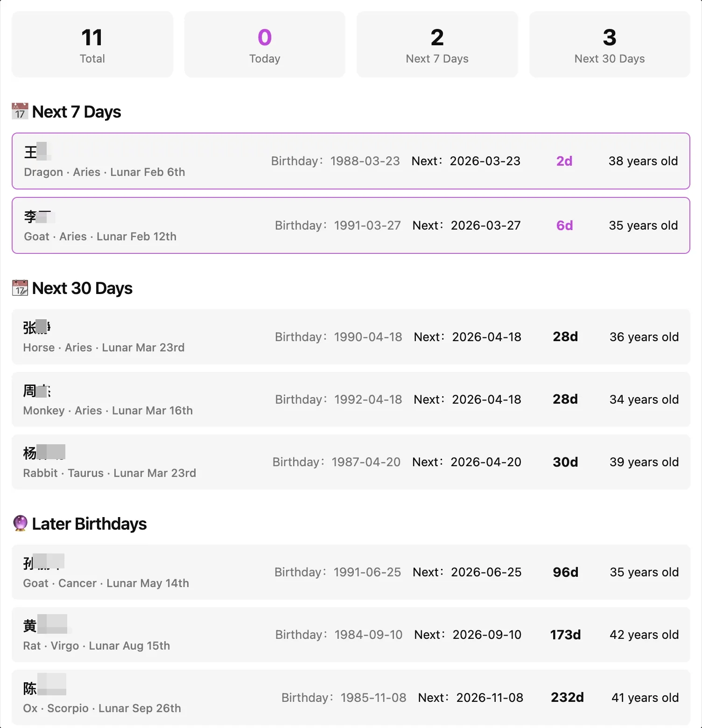This screenshot has width=702, height=728.
Task: Open the birthday entry born 1988-03-23
Action: tap(351, 161)
